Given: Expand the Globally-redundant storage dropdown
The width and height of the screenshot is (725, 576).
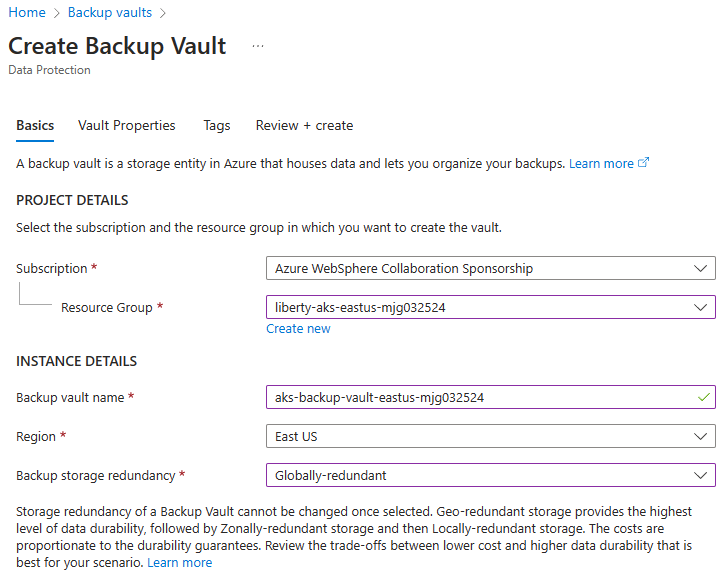Looking at the screenshot, I should pyautogui.click(x=491, y=475).
